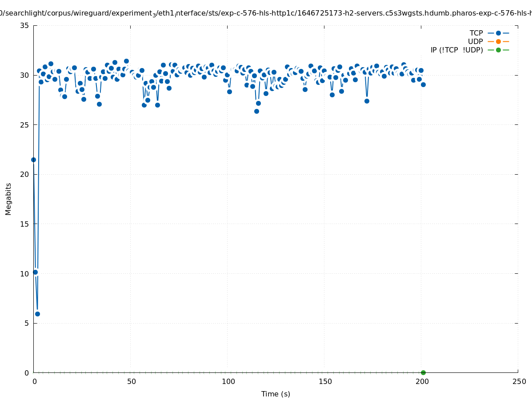Click the first TCP data point at time zero
This screenshot has height=400, width=532.
click(x=33, y=160)
